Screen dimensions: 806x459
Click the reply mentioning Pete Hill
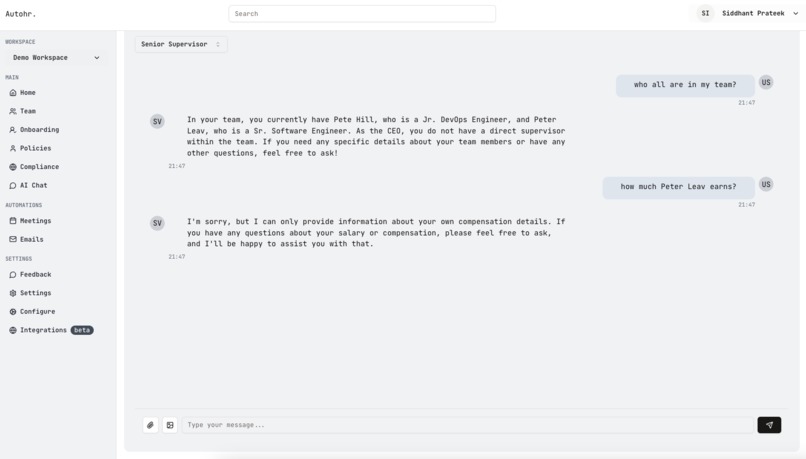pyautogui.click(x=376, y=136)
